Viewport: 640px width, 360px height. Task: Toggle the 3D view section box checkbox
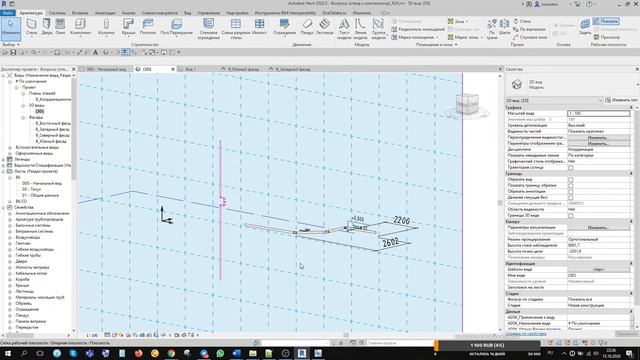tap(571, 215)
